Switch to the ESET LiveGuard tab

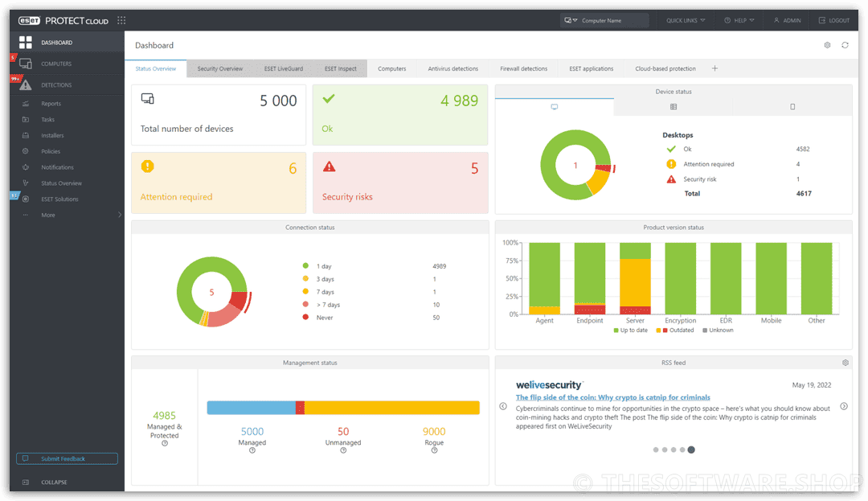(x=284, y=68)
